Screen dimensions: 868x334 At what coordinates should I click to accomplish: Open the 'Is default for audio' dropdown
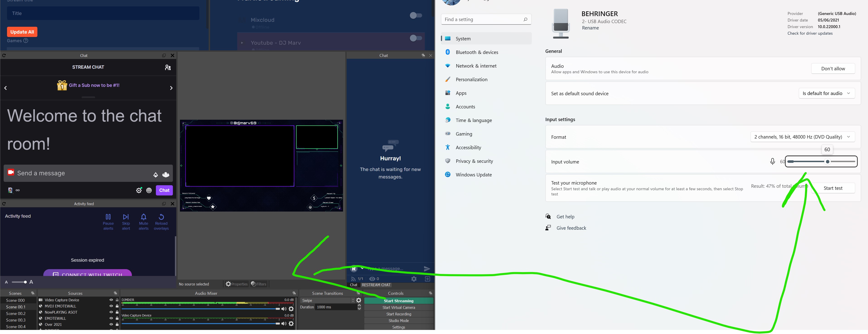click(x=827, y=93)
